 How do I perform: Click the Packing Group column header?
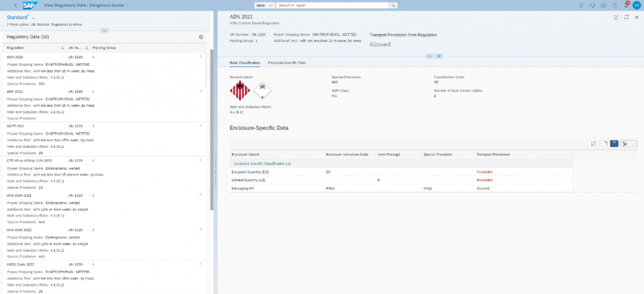[x=106, y=48]
